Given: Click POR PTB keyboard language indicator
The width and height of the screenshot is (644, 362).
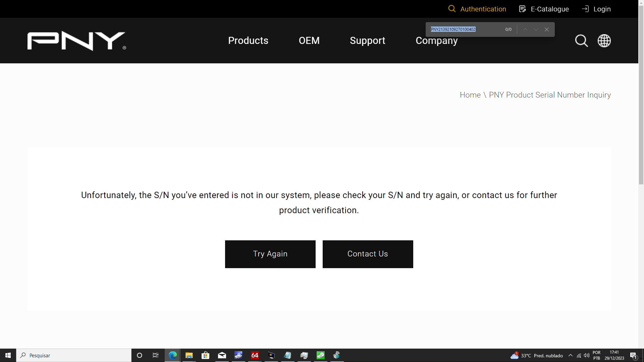Looking at the screenshot, I should pos(597,355).
